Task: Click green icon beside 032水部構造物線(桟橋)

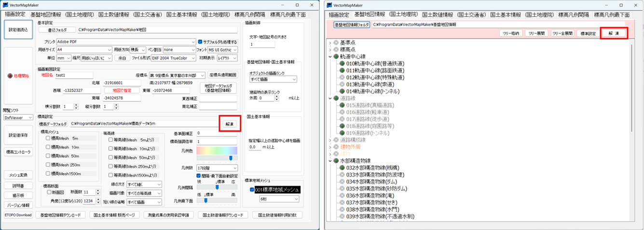Action: coord(343,168)
